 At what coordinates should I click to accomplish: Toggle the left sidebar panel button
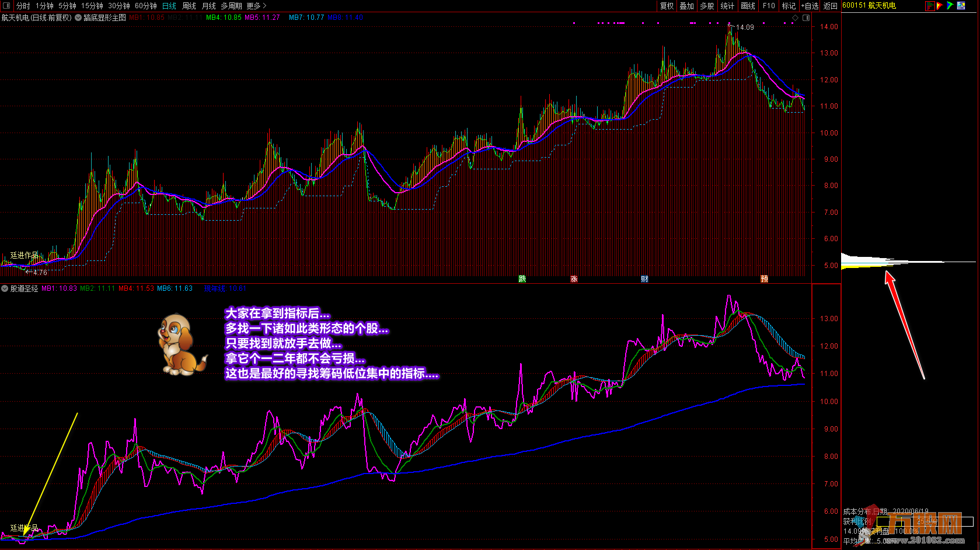7,6
